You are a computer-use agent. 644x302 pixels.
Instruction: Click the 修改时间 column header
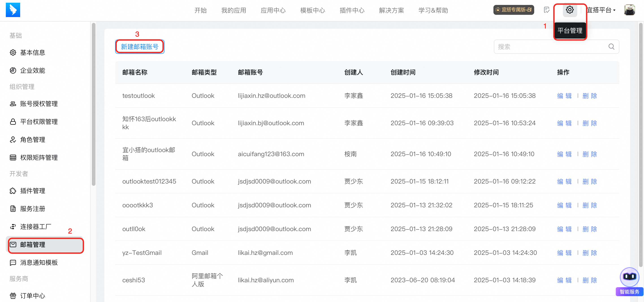coord(486,72)
